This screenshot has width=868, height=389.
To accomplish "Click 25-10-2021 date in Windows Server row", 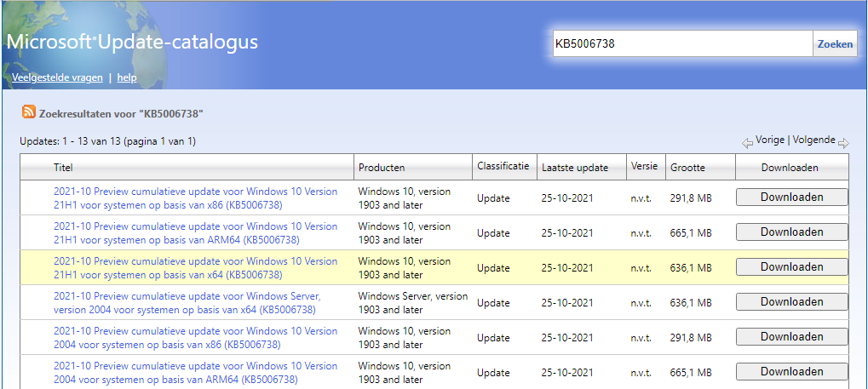I will click(x=567, y=303).
